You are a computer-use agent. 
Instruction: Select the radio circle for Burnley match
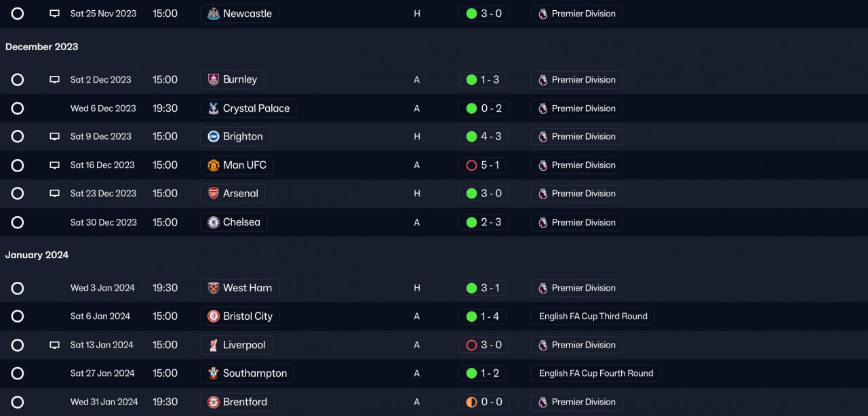pos(18,80)
